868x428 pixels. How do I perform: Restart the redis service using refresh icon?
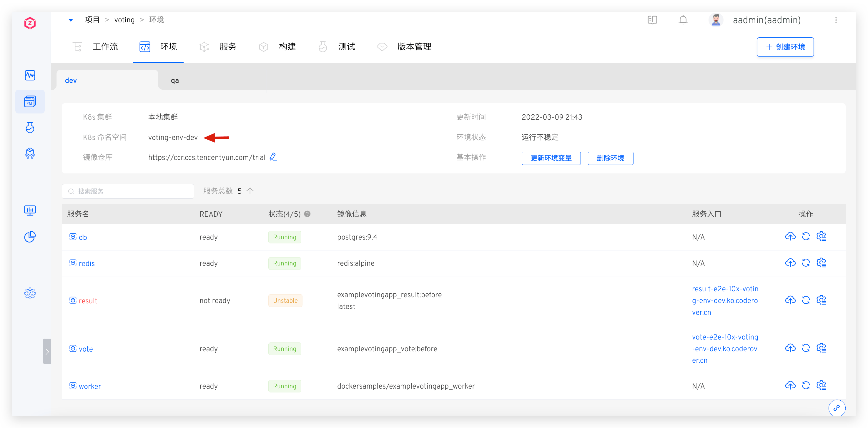(x=806, y=263)
